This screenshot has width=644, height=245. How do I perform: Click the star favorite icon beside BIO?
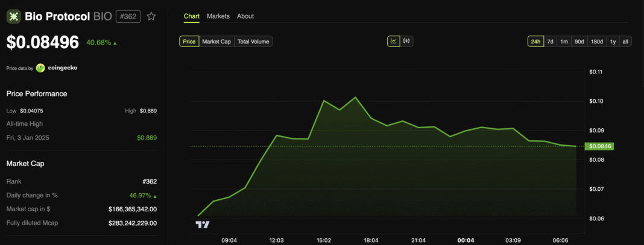click(x=151, y=16)
